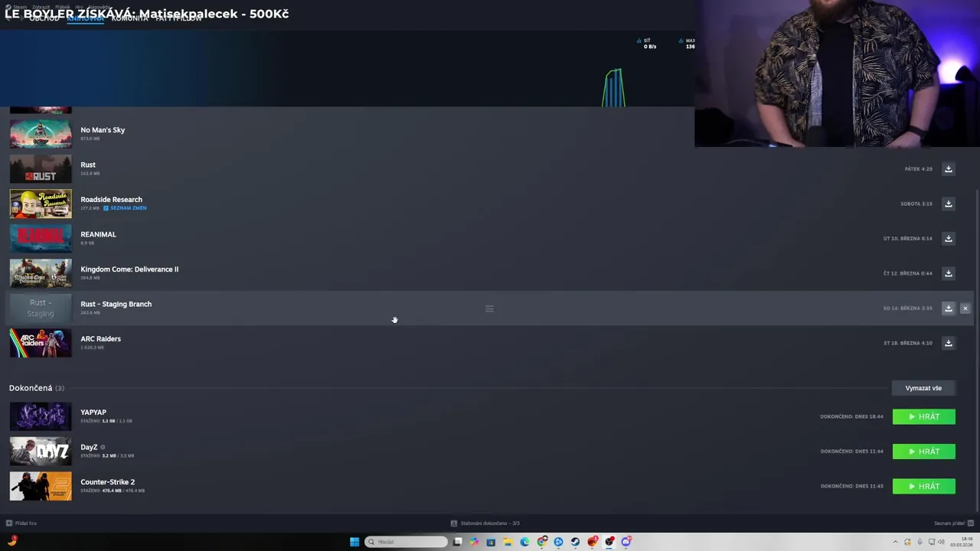Viewport: 980px width, 551px height.
Task: Open the YAPYAP thumbnail
Action: [41, 416]
